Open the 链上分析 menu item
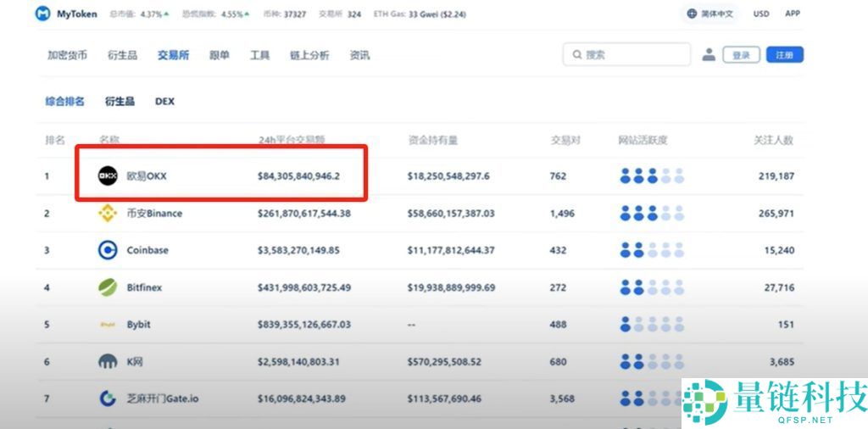The width and height of the screenshot is (868, 429). tap(309, 55)
